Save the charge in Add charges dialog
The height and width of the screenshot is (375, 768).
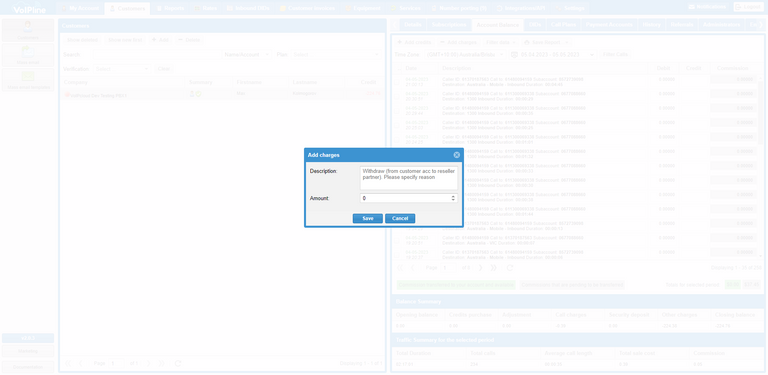pyautogui.click(x=368, y=218)
